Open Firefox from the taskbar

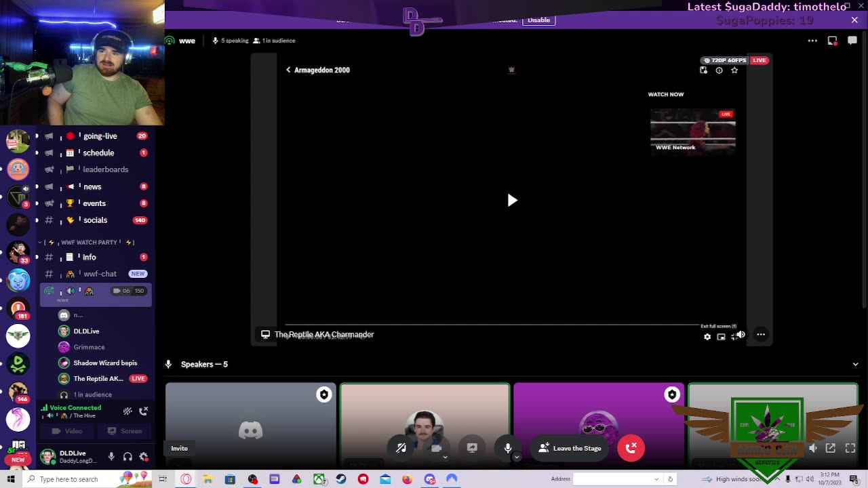(407, 479)
